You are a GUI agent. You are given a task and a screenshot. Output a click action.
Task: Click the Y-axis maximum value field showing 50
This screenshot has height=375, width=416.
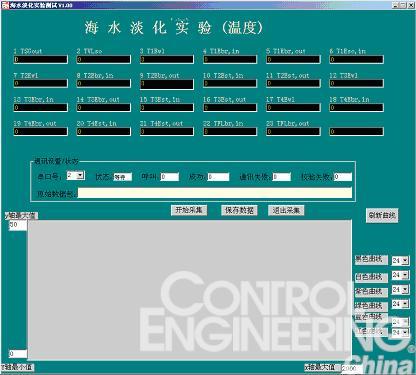tap(17, 225)
